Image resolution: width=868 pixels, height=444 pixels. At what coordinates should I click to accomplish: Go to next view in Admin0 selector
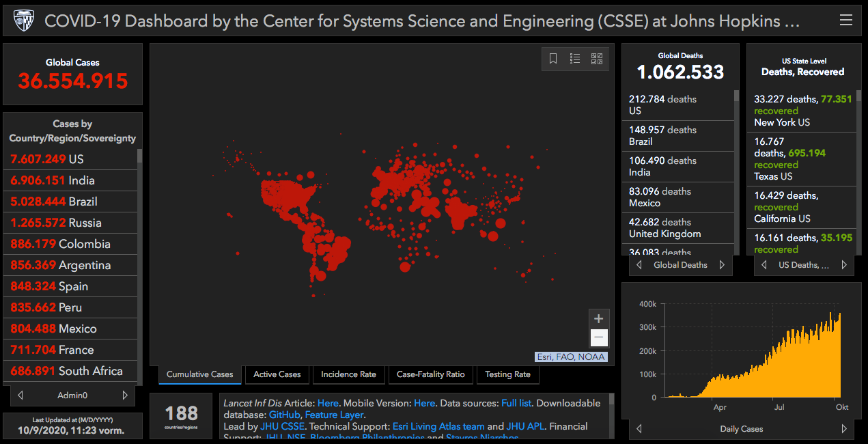[125, 395]
